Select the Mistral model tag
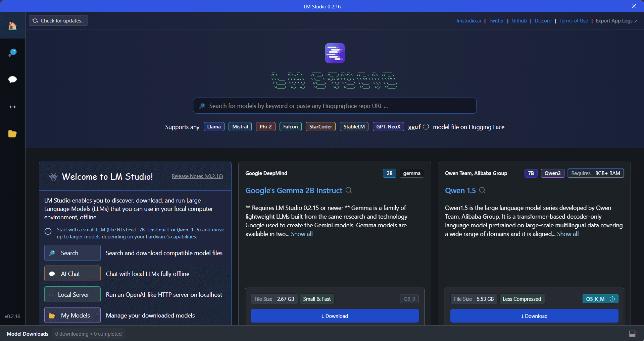 pos(240,127)
